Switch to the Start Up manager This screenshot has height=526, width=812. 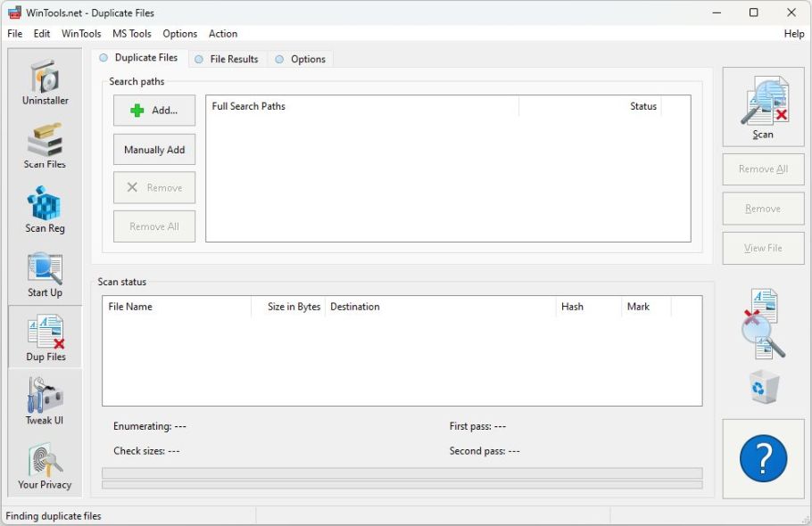44,272
